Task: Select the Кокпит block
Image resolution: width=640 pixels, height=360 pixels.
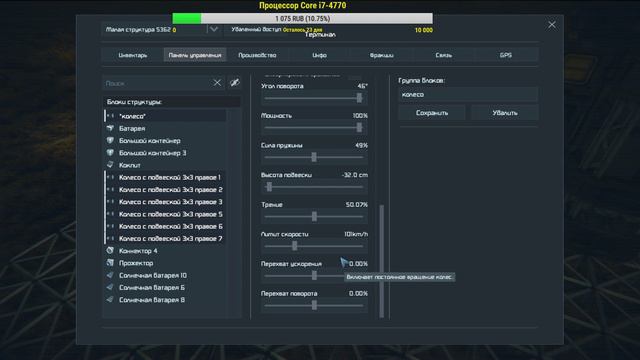Action: pyautogui.click(x=165, y=165)
